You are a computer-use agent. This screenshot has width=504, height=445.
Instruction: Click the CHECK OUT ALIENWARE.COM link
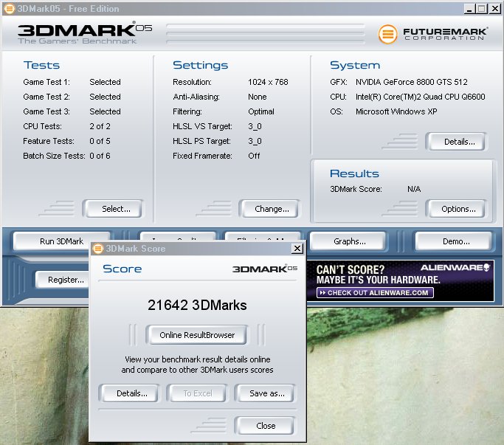375,292
